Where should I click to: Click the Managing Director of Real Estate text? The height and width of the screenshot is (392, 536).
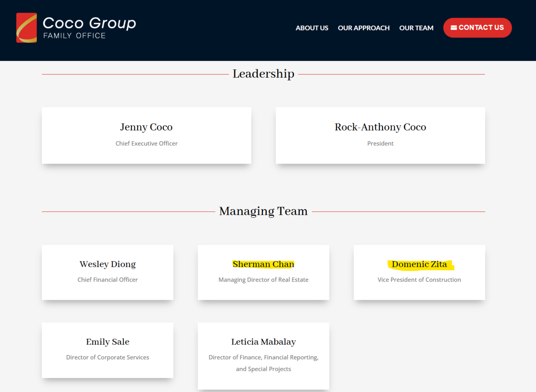tap(263, 280)
